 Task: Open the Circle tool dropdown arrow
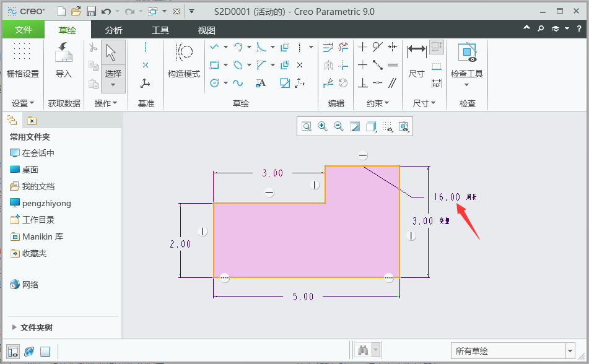point(226,83)
